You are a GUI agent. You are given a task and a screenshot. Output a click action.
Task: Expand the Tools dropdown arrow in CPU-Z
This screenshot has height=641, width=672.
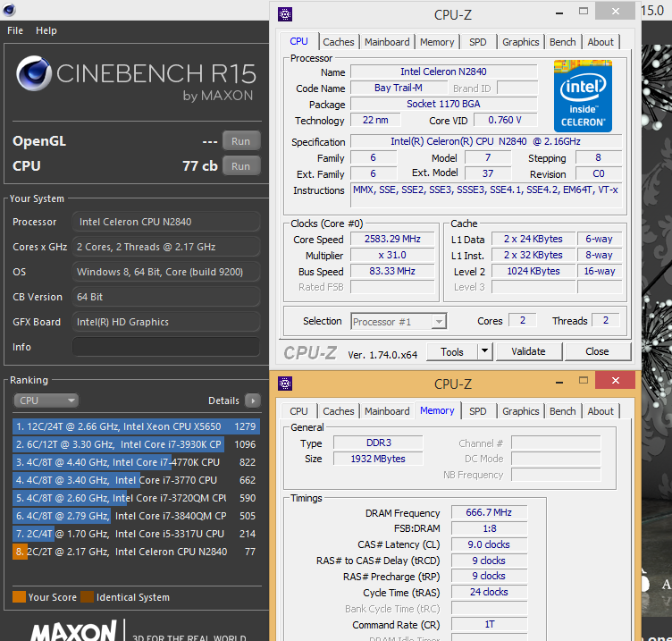tap(484, 352)
